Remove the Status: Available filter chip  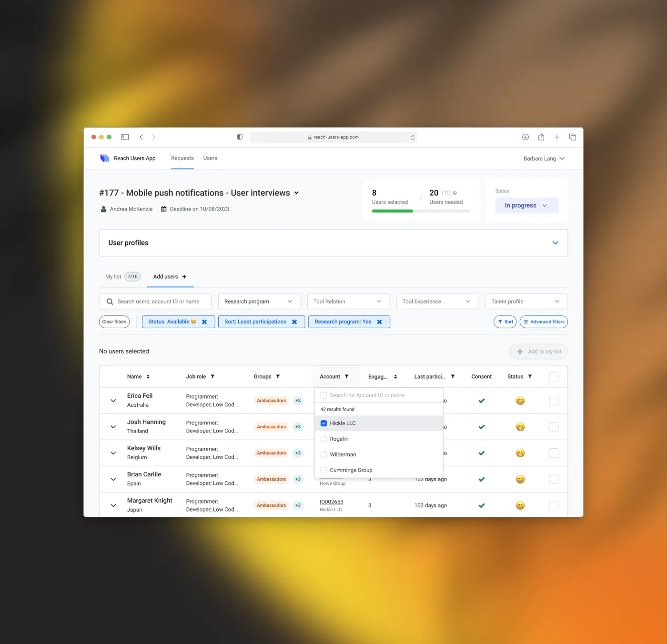204,322
